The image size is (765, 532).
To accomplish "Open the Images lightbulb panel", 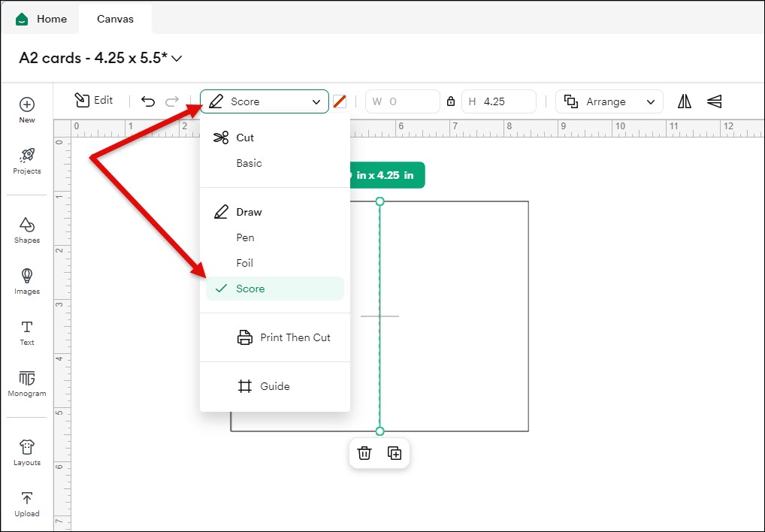I will coord(27,276).
